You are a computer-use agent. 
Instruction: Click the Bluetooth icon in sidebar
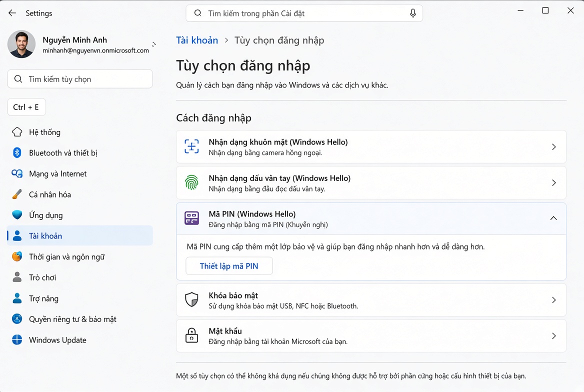(x=17, y=153)
